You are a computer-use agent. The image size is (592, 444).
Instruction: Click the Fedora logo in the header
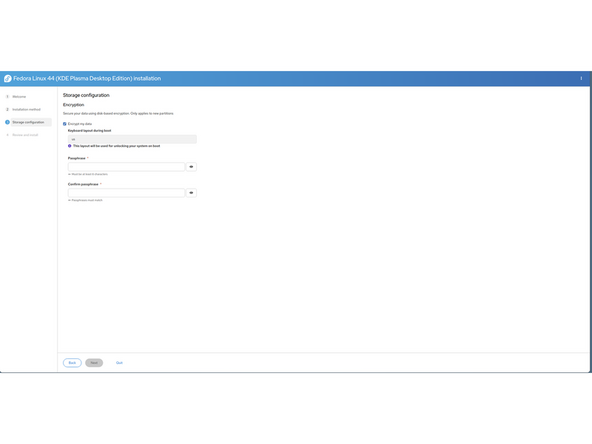8,79
